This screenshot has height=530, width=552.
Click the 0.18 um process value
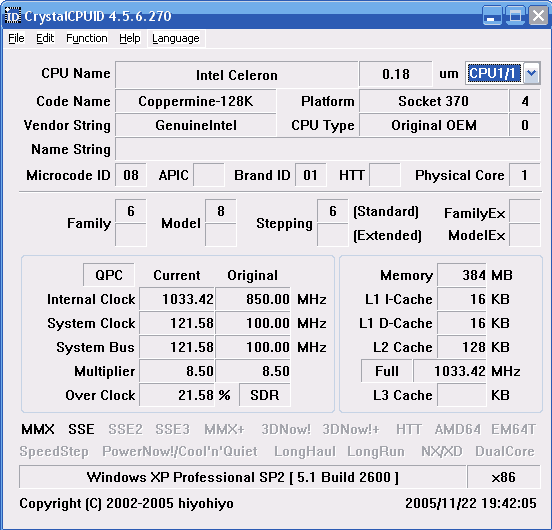[x=396, y=74]
